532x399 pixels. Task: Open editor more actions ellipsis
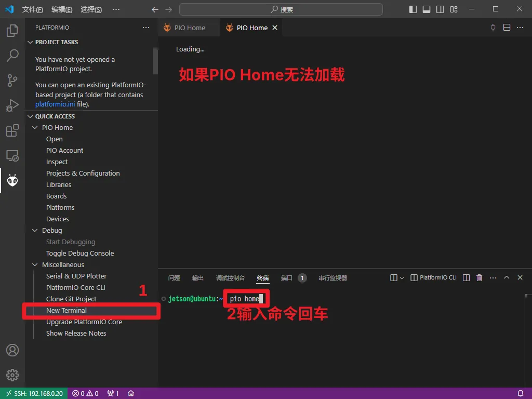tap(520, 28)
